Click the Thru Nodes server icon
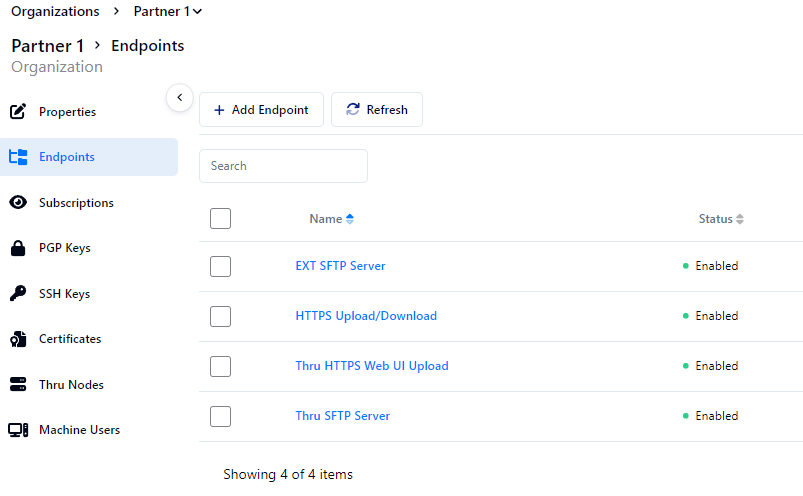The width and height of the screenshot is (803, 496). click(x=17, y=384)
